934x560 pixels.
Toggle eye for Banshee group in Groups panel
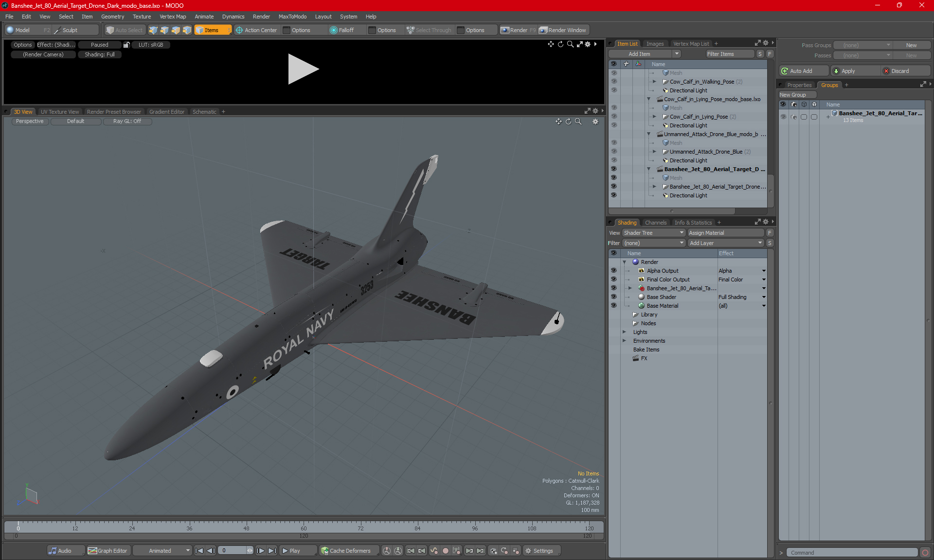pyautogui.click(x=783, y=117)
